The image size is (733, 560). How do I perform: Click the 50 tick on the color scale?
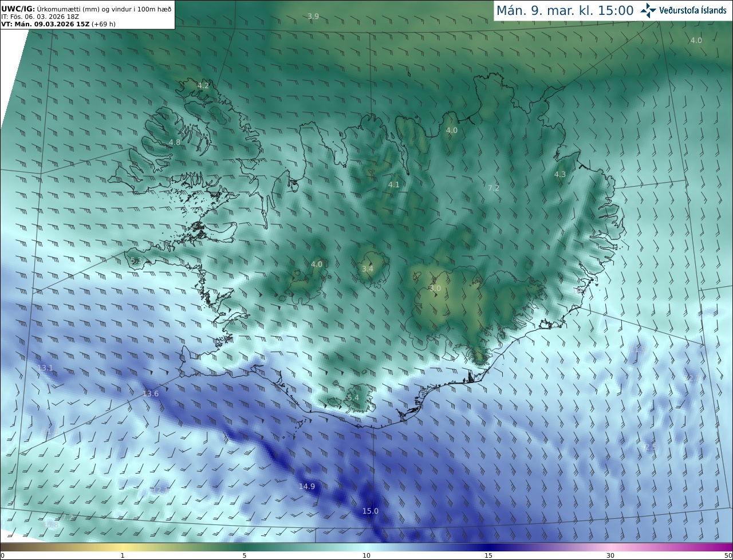click(728, 555)
